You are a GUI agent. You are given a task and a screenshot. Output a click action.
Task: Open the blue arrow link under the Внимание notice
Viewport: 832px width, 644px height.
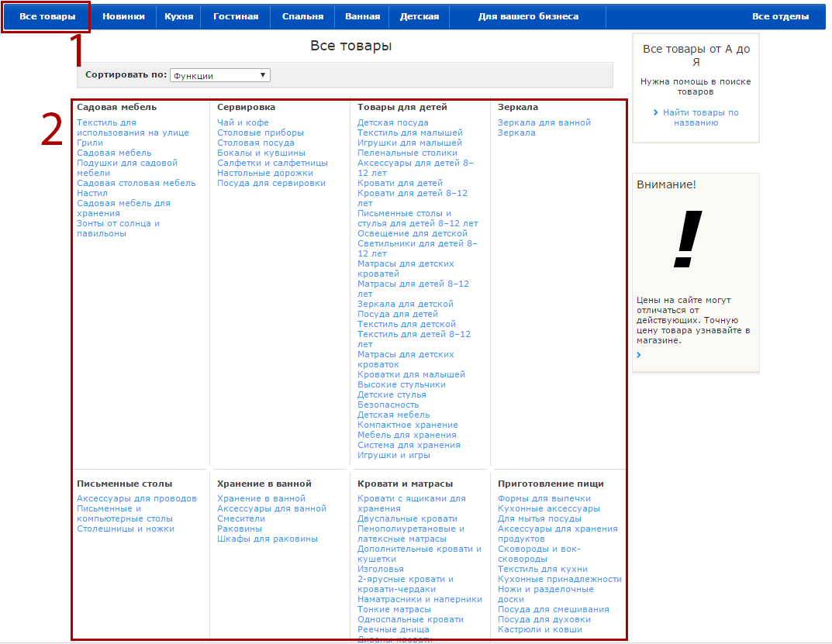point(639,355)
